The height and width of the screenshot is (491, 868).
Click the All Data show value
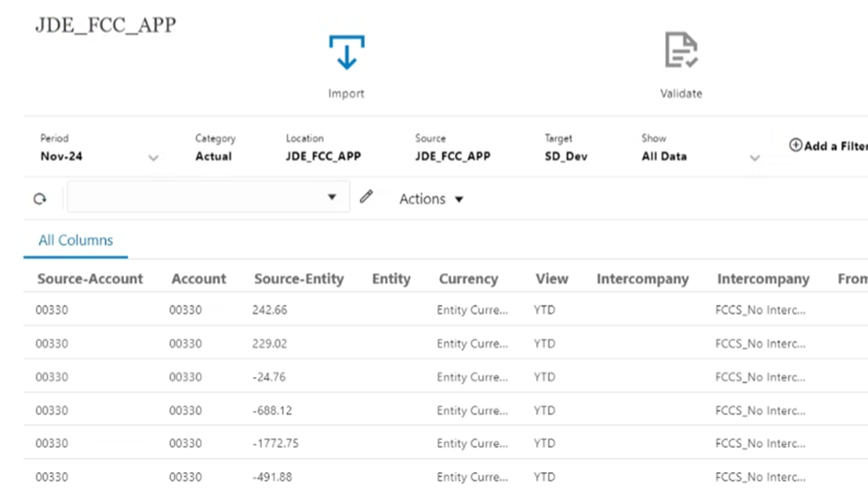tap(664, 157)
